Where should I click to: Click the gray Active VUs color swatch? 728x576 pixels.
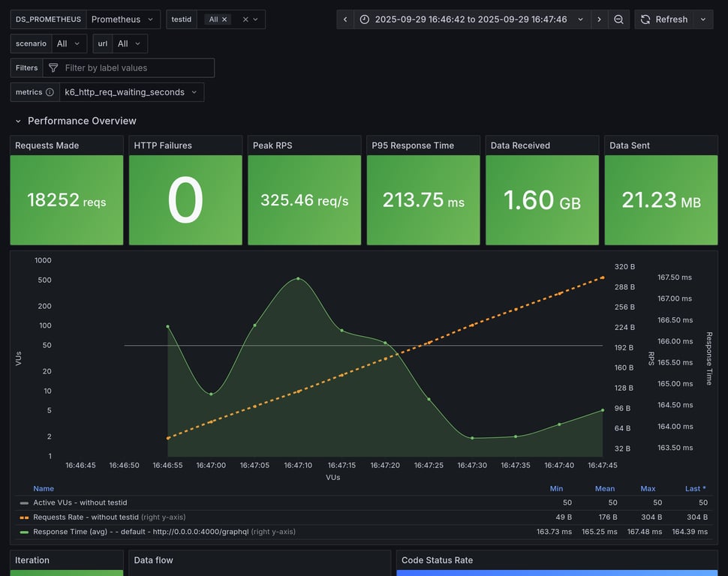(x=24, y=502)
